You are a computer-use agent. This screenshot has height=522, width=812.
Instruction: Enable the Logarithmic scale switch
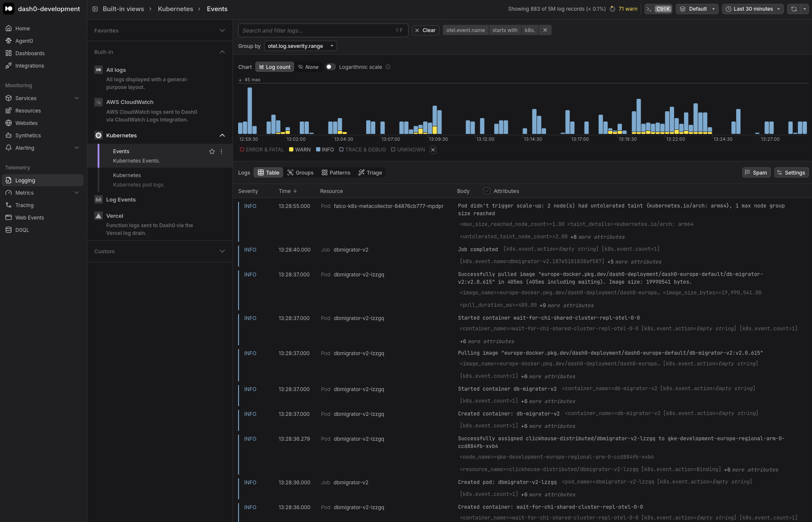[x=330, y=67]
